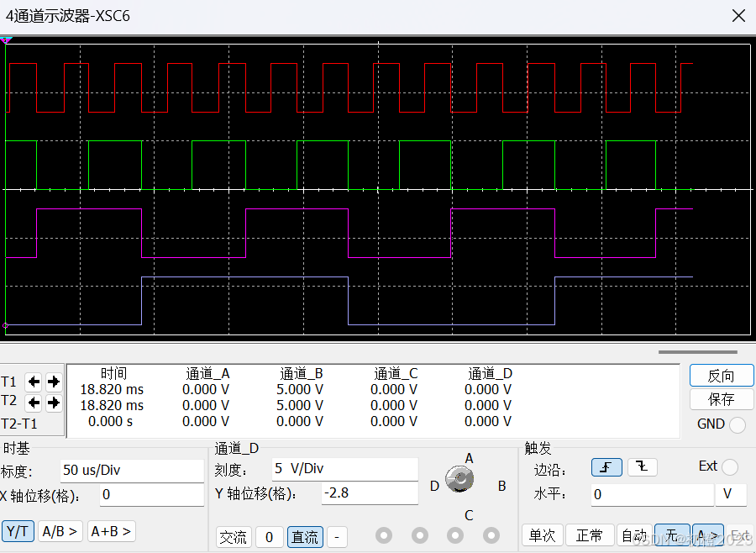Screen dimensions: 756x553
Task: Set trigger mode to 自动 (auto)
Action: [x=633, y=535]
